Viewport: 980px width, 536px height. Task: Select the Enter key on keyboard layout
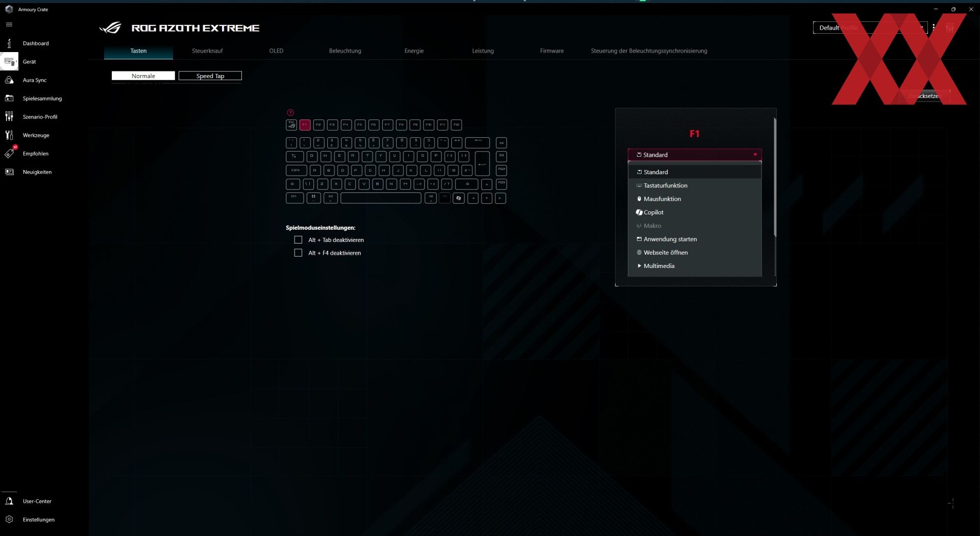482,163
